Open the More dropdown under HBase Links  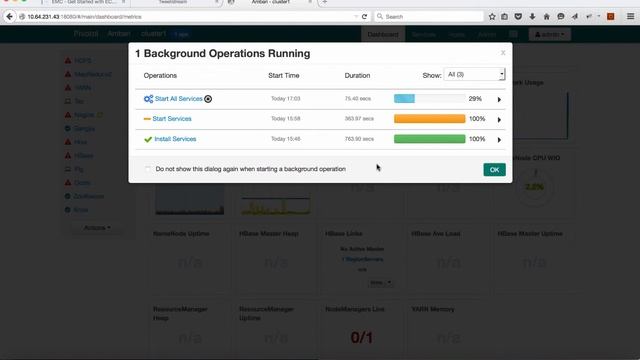[380, 282]
